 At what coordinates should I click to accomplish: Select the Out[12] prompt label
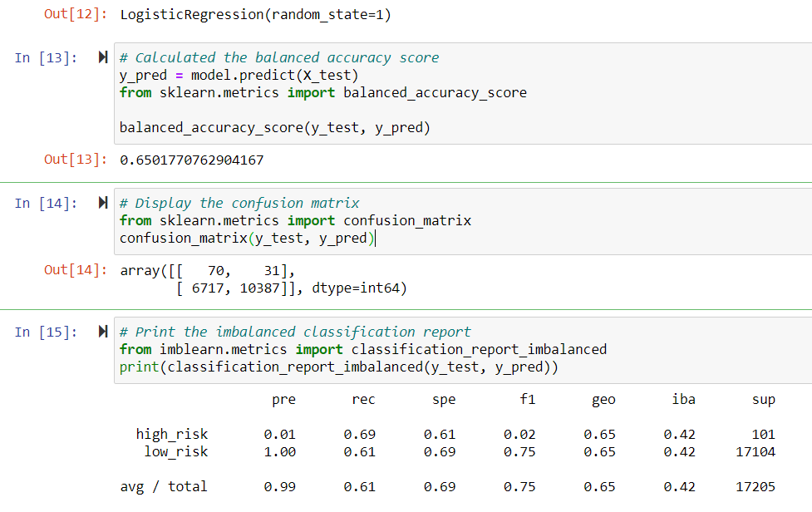[76, 14]
